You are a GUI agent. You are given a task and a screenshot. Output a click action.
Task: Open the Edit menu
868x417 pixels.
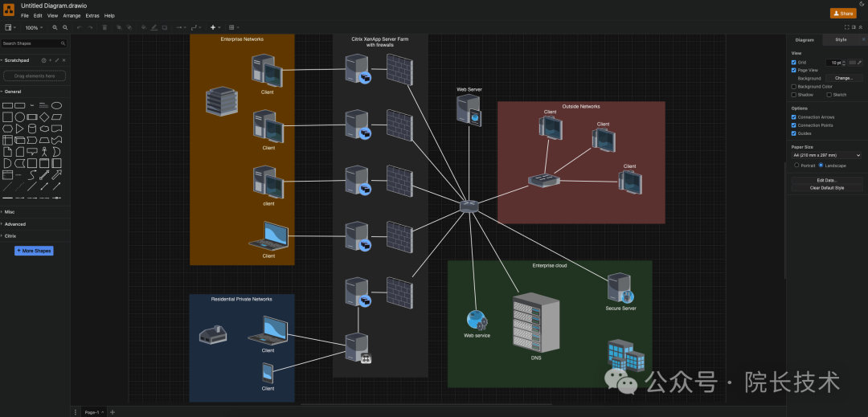pos(38,15)
